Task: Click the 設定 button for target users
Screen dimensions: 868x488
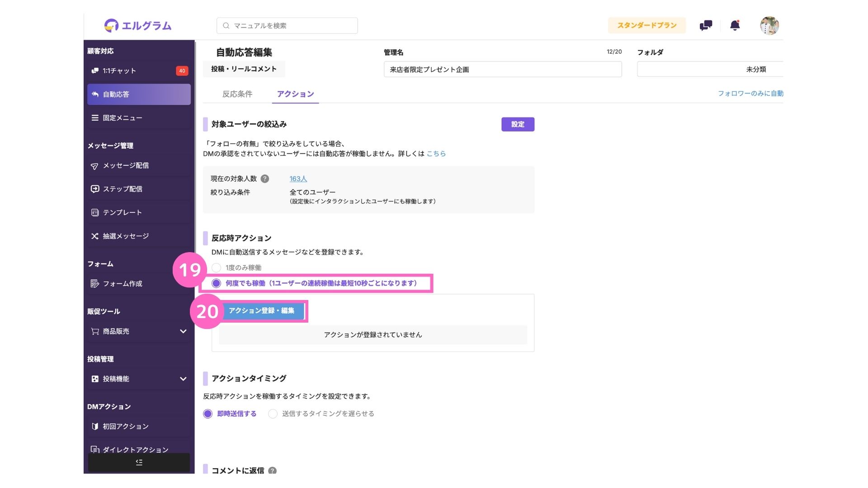Action: pos(518,124)
